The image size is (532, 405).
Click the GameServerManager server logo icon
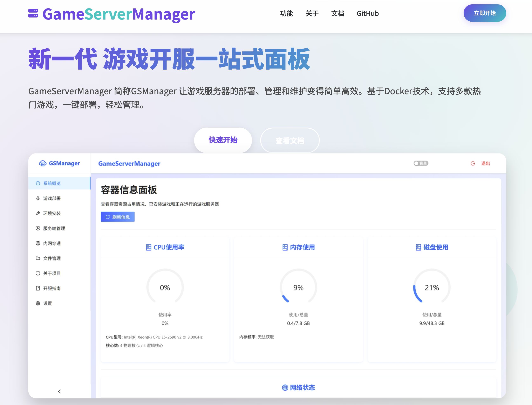point(33,13)
